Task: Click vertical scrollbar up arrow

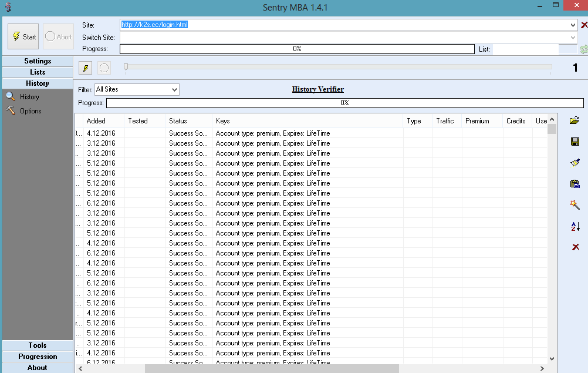Action: (x=552, y=119)
